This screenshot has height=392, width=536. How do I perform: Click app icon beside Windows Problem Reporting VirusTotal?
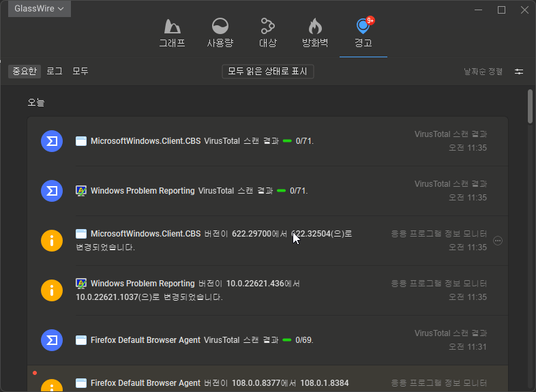tap(81, 191)
